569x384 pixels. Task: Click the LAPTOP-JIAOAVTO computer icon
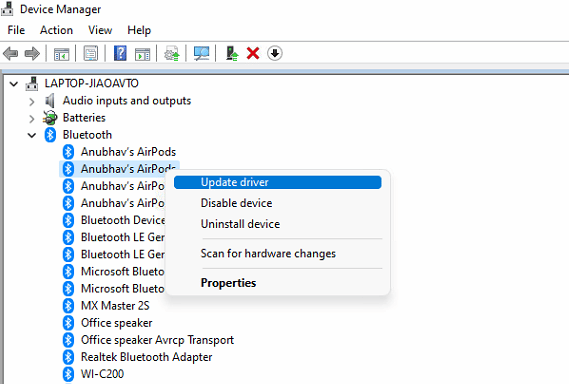[32, 83]
